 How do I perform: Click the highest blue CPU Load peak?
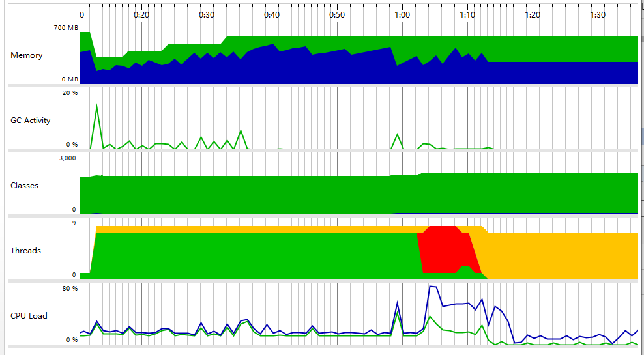[432, 287]
